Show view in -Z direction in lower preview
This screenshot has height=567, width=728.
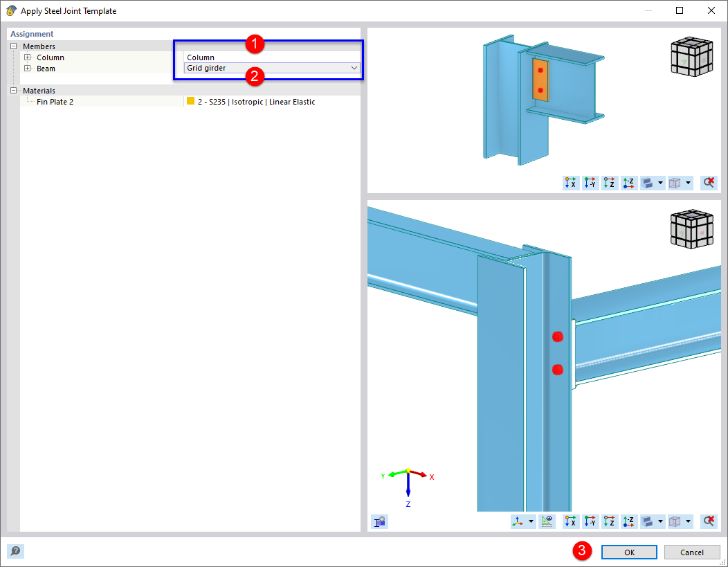point(628,521)
